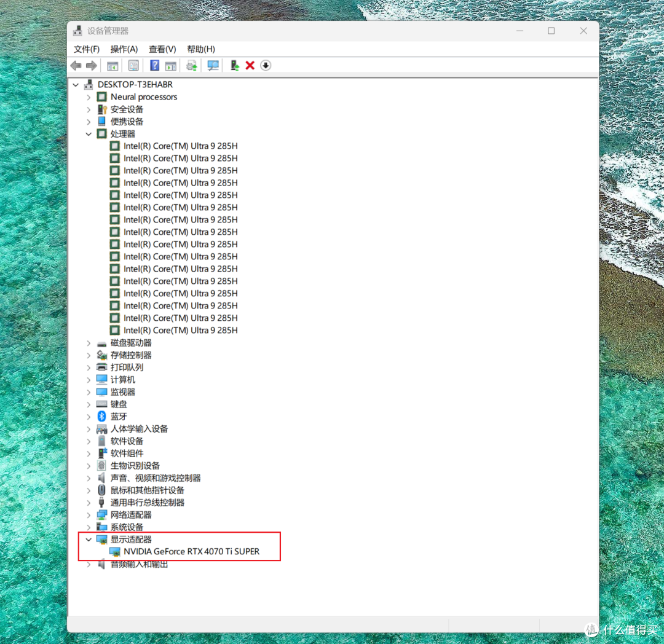The width and height of the screenshot is (664, 644).
Task: Open the 帮助(H) menu
Action: click(200, 49)
